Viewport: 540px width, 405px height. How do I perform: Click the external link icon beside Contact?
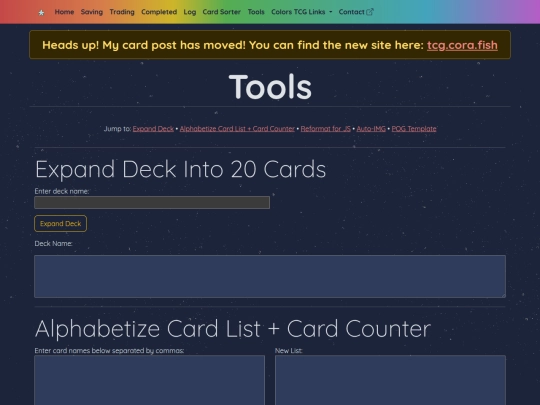point(370,12)
